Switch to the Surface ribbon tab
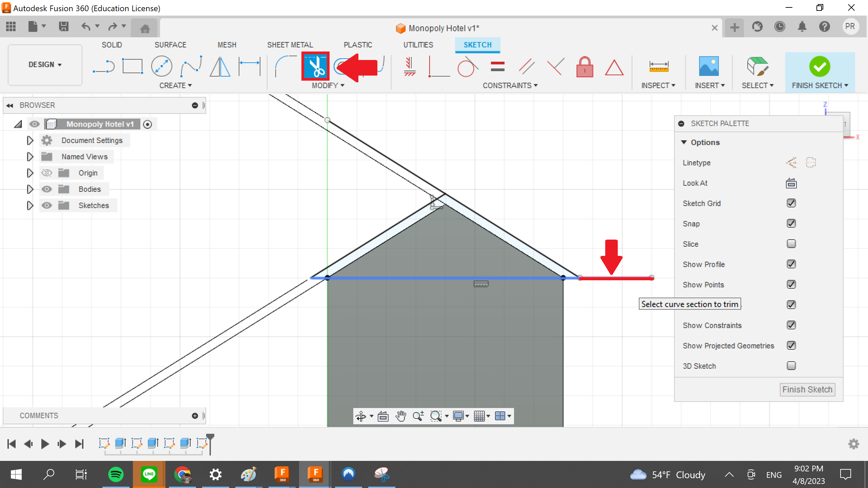 pos(170,44)
